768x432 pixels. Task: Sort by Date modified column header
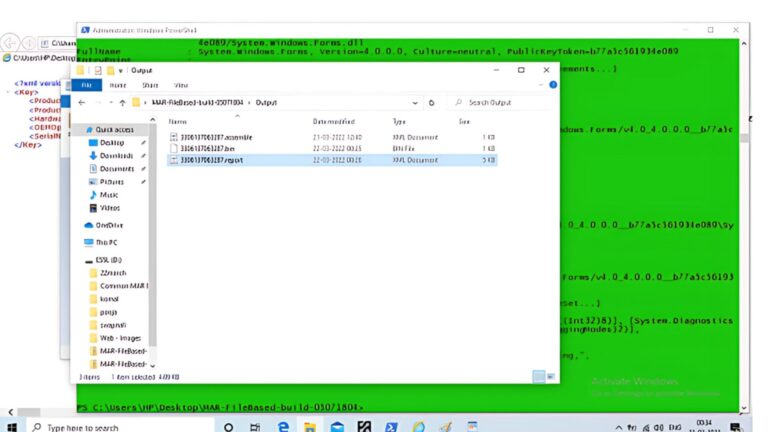[334, 121]
